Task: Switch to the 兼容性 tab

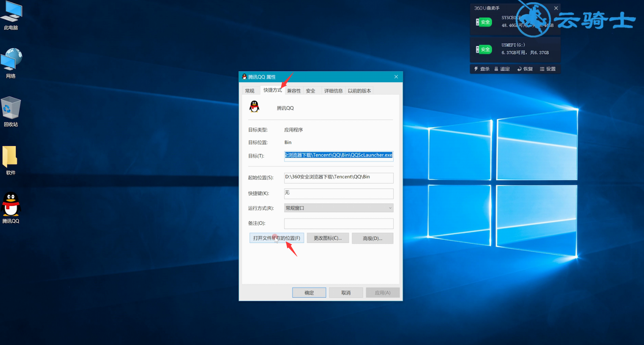Action: (294, 91)
